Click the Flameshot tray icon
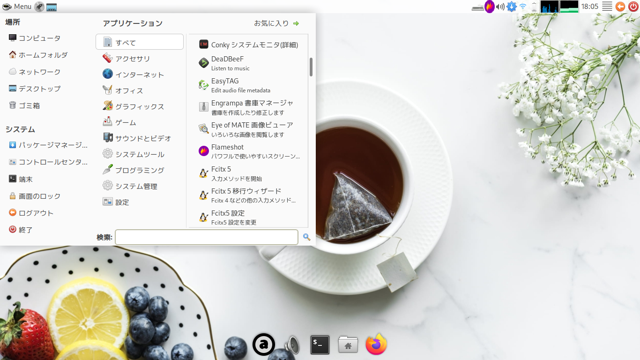This screenshot has height=360, width=640. tap(489, 7)
